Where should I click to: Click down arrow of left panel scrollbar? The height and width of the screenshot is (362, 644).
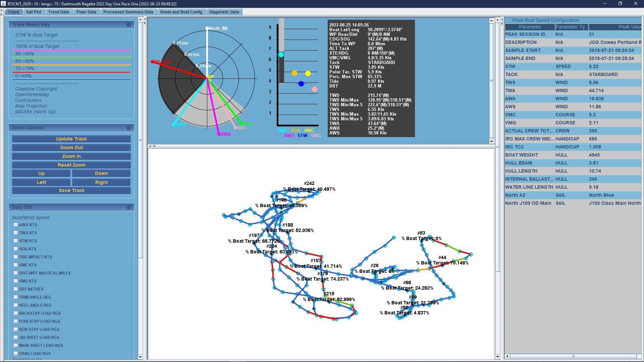[x=140, y=357]
